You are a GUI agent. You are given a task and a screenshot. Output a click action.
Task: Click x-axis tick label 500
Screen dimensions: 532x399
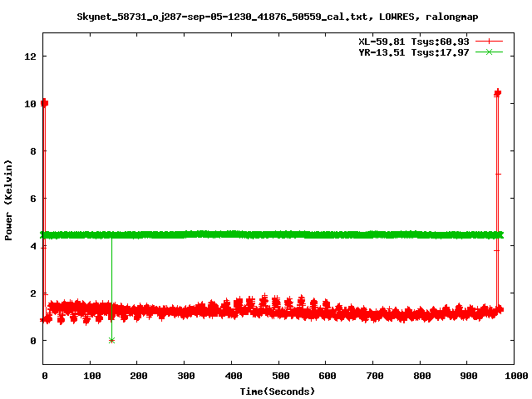[281, 376]
